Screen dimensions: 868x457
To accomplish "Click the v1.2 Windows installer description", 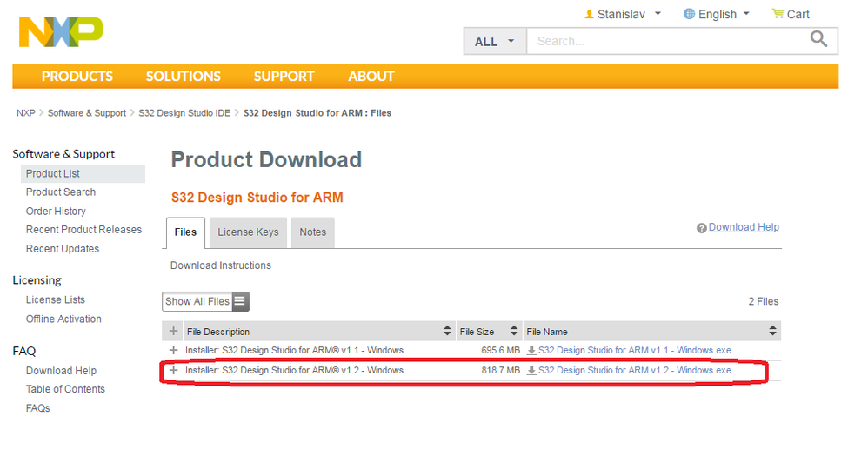I will [294, 370].
